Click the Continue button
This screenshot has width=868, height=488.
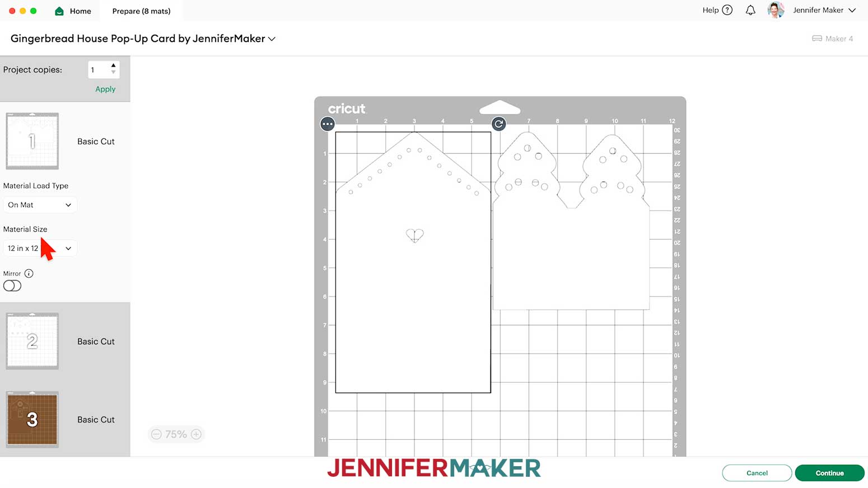(x=829, y=473)
